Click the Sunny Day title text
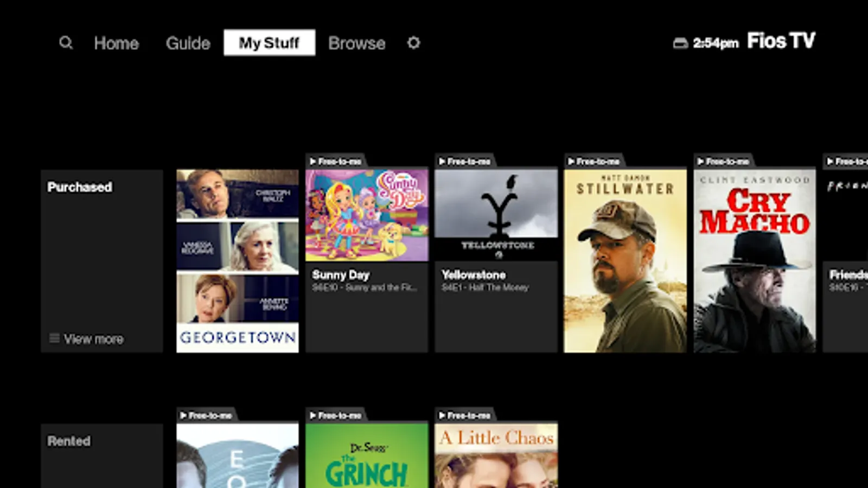868x488 pixels. (x=341, y=275)
